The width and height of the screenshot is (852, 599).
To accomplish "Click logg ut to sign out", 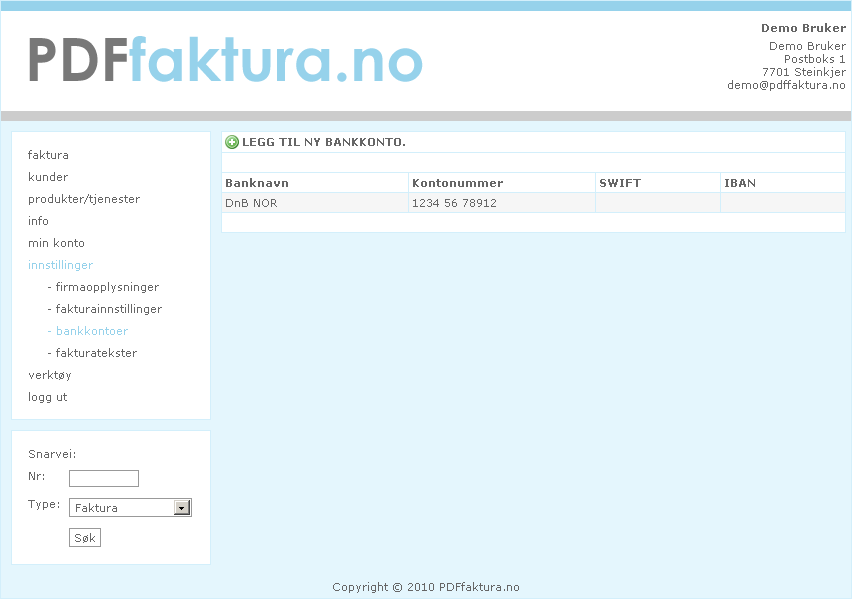I will [x=48, y=397].
